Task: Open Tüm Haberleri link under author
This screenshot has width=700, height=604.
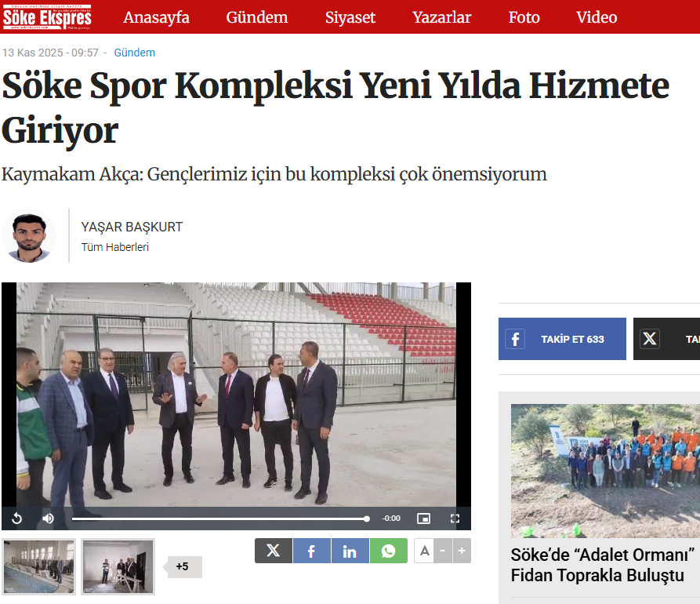Action: (x=114, y=247)
